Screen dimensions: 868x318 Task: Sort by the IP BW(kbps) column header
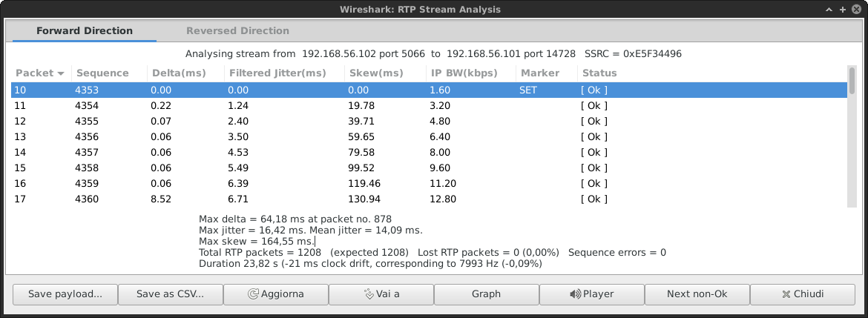(470, 73)
